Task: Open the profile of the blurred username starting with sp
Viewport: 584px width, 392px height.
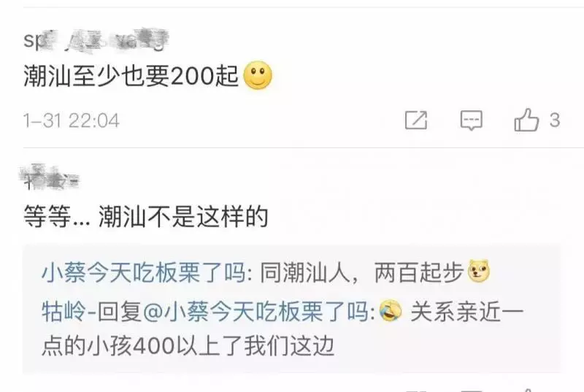Action: [96, 40]
